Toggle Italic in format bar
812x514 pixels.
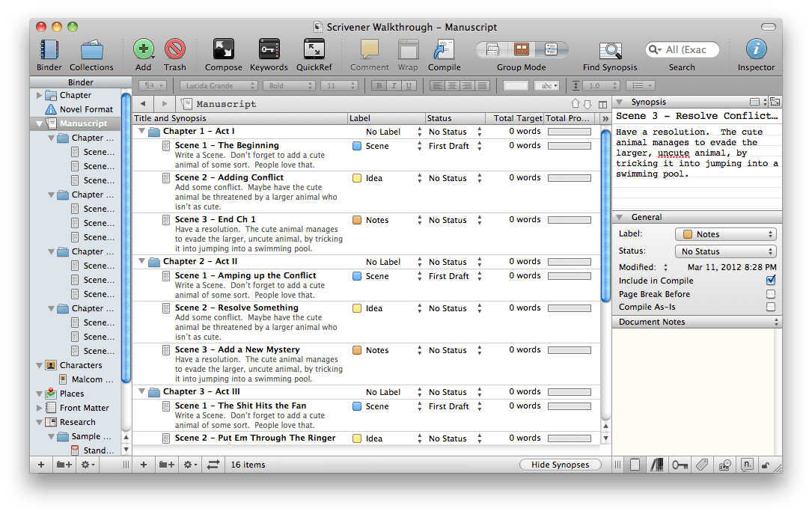(x=394, y=86)
